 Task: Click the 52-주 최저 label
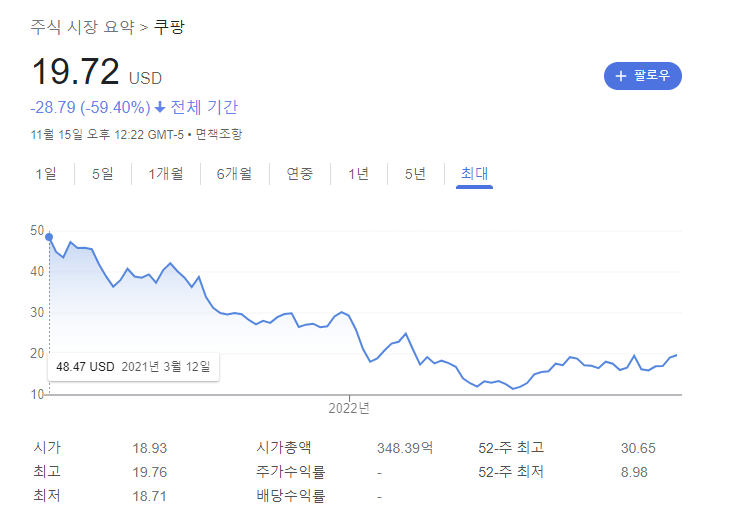click(x=511, y=472)
